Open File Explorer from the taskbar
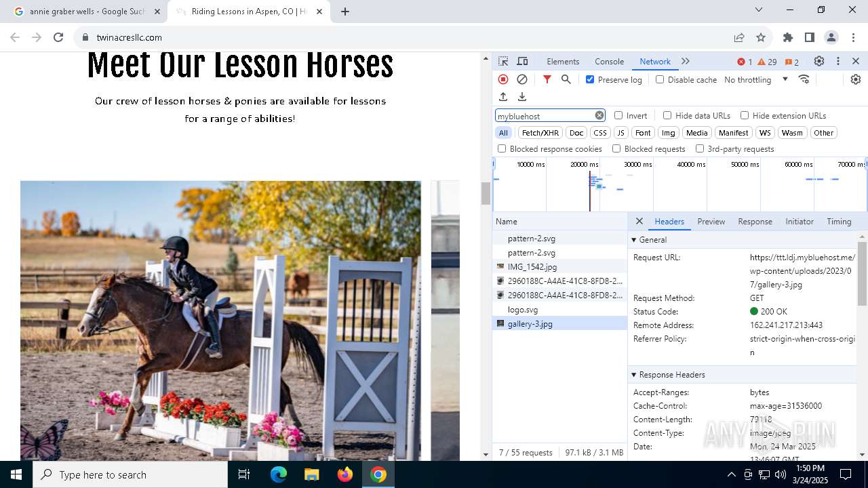This screenshot has height=488, width=868. click(x=311, y=474)
